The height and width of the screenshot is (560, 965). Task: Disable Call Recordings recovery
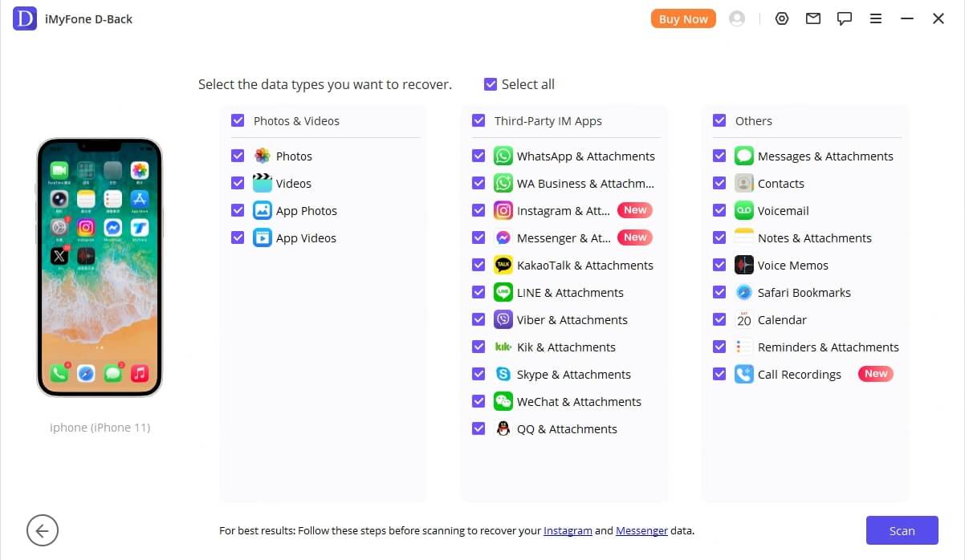tap(719, 374)
